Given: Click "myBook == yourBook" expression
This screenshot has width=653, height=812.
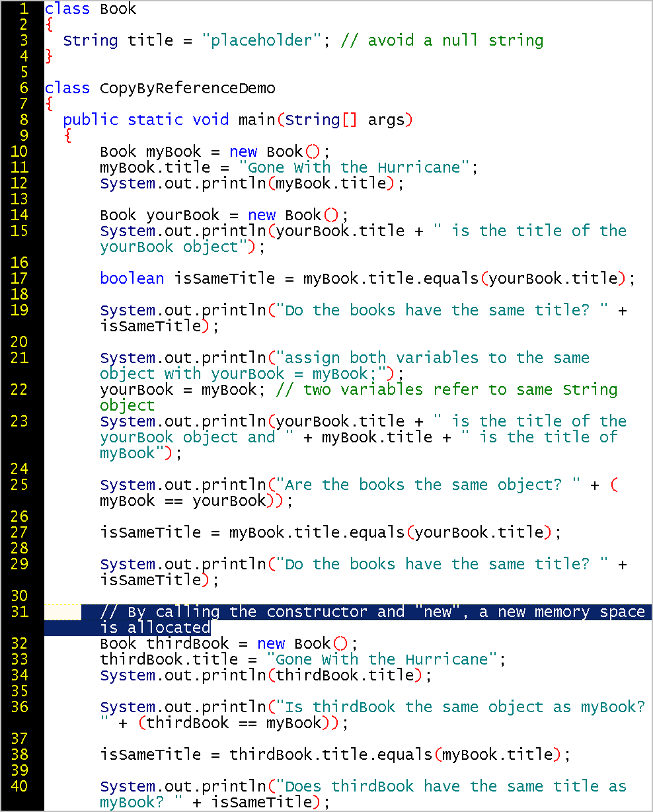Looking at the screenshot, I should (183, 501).
